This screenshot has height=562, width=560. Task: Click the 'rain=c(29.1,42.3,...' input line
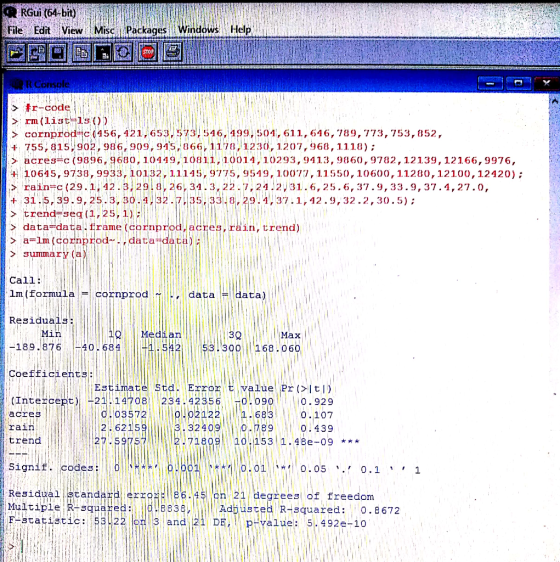coord(256,187)
